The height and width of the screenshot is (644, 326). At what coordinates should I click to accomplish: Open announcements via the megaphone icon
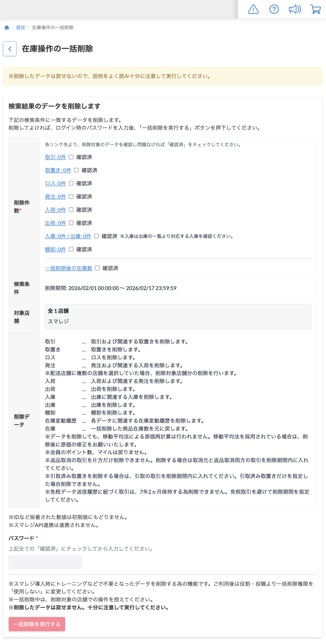tap(295, 9)
